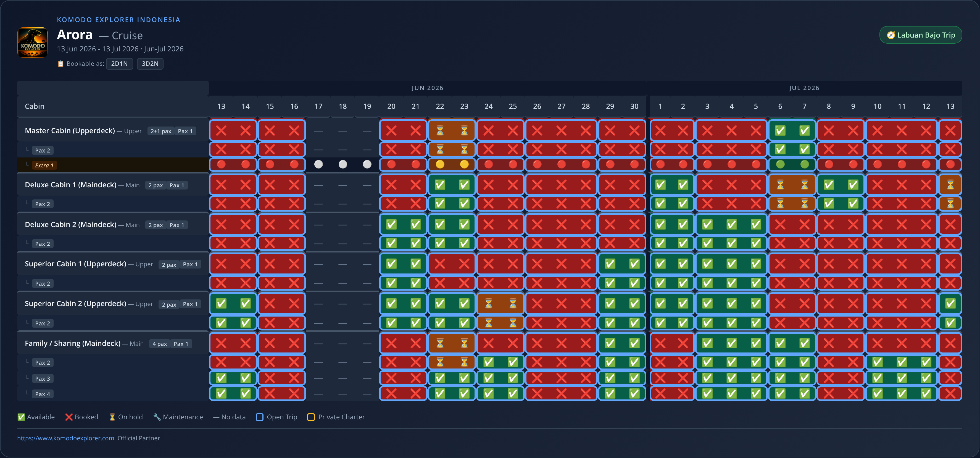Click Superior Cabin 1 Pax 1 cross Jun 22
The height and width of the screenshot is (458, 980).
440,264
